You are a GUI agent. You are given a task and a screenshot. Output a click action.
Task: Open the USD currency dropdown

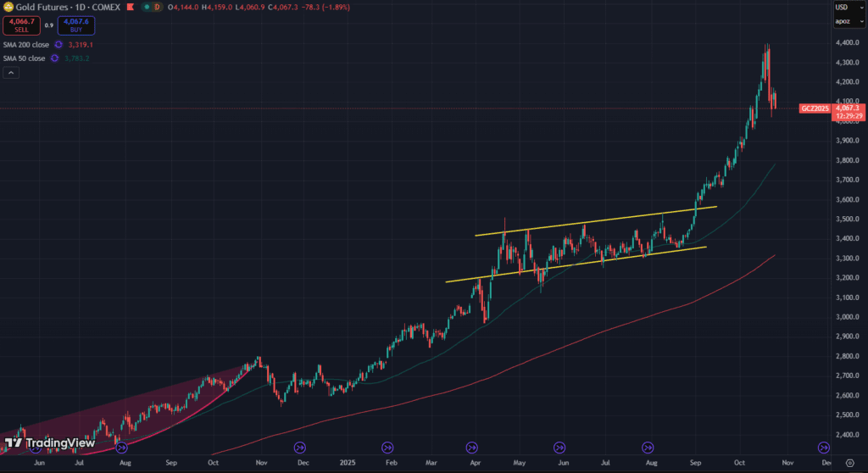[842, 7]
